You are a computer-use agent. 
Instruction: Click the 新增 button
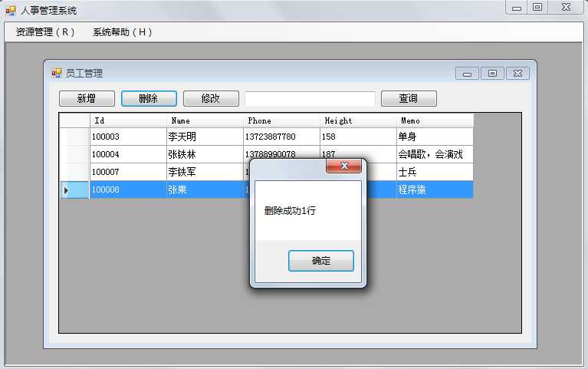[x=87, y=98]
